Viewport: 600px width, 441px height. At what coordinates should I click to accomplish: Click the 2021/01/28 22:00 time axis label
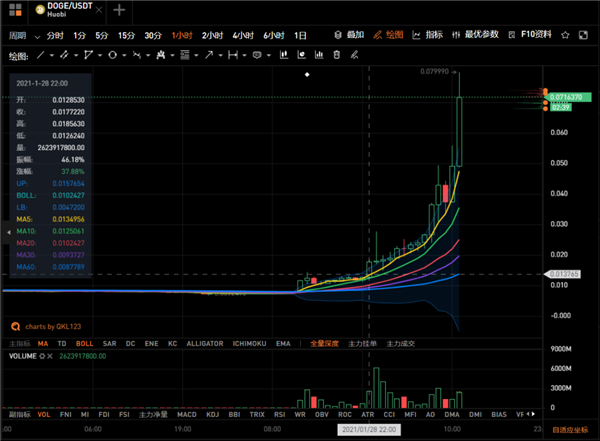(368, 428)
